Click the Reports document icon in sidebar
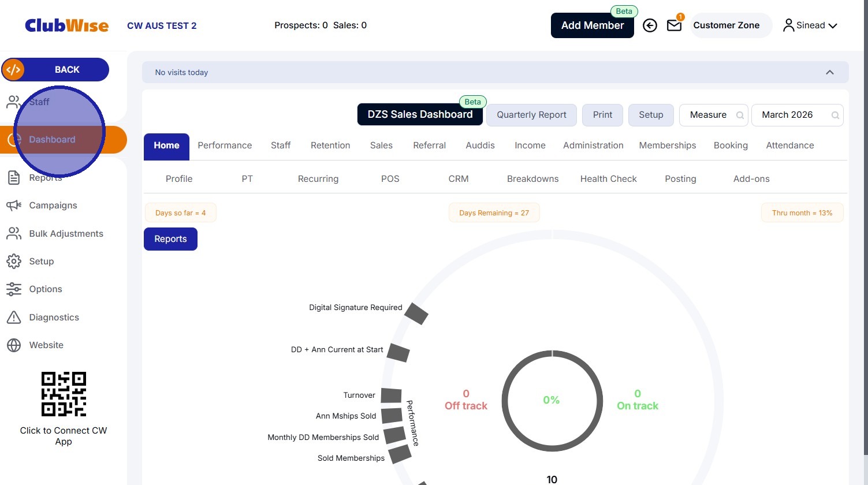The width and height of the screenshot is (868, 485). pos(14,177)
